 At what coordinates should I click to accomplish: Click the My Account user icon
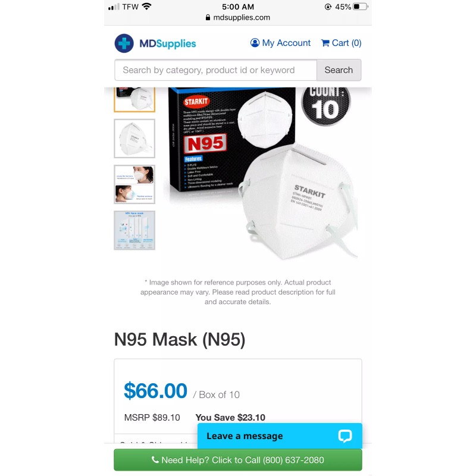coord(255,43)
